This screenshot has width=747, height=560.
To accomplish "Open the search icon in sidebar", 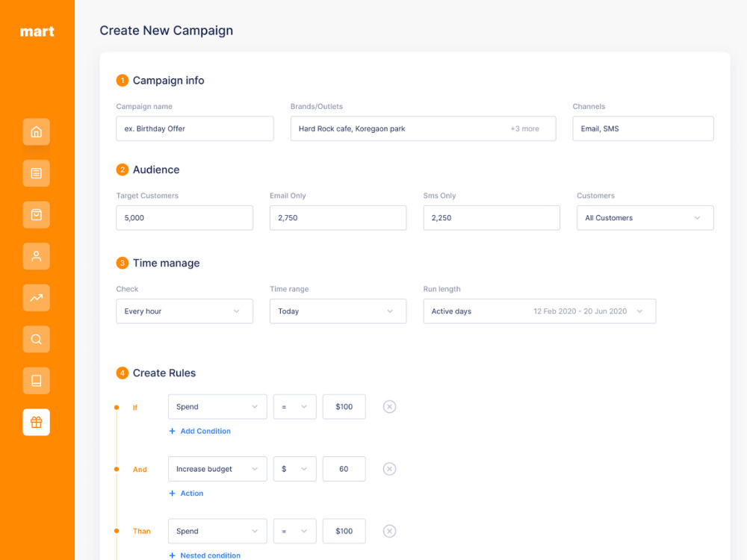I will point(36,339).
